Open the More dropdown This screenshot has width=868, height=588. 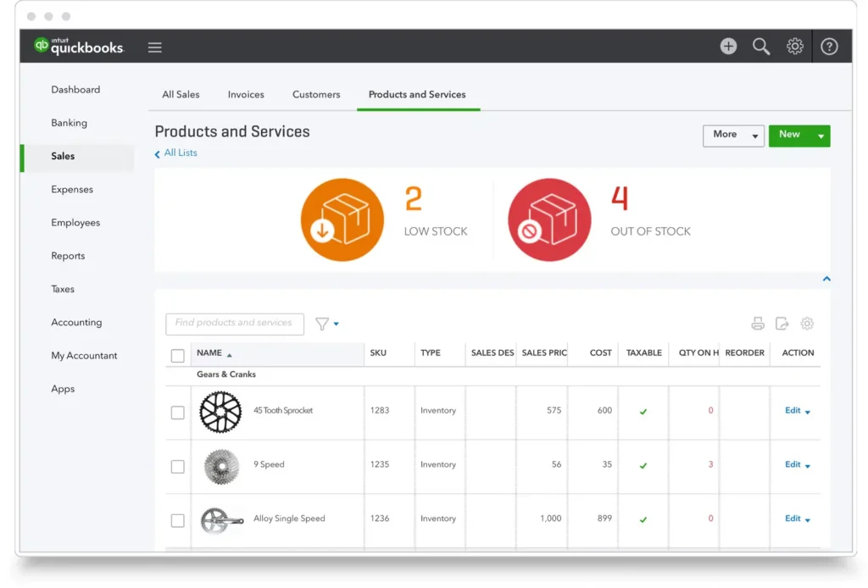pos(732,135)
